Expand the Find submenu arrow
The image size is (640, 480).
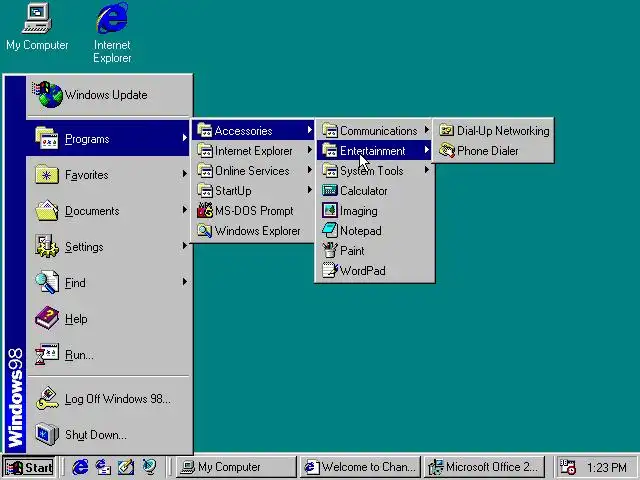click(x=184, y=282)
